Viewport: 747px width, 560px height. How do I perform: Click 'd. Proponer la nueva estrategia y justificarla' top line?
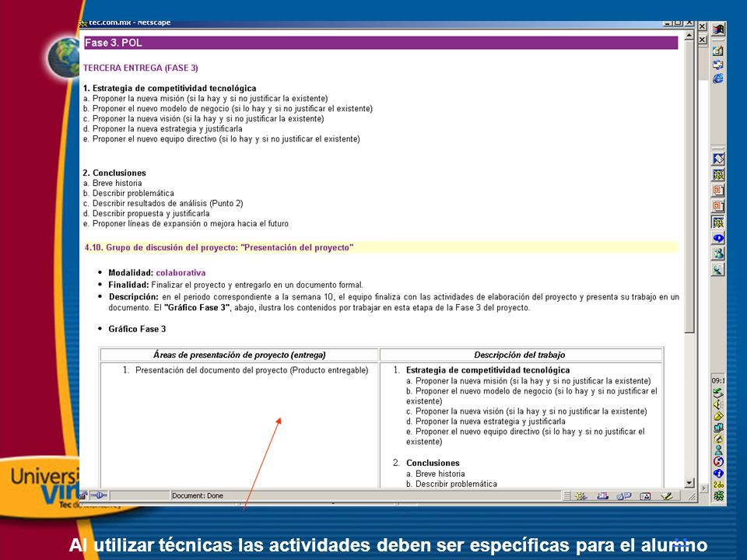163,128
